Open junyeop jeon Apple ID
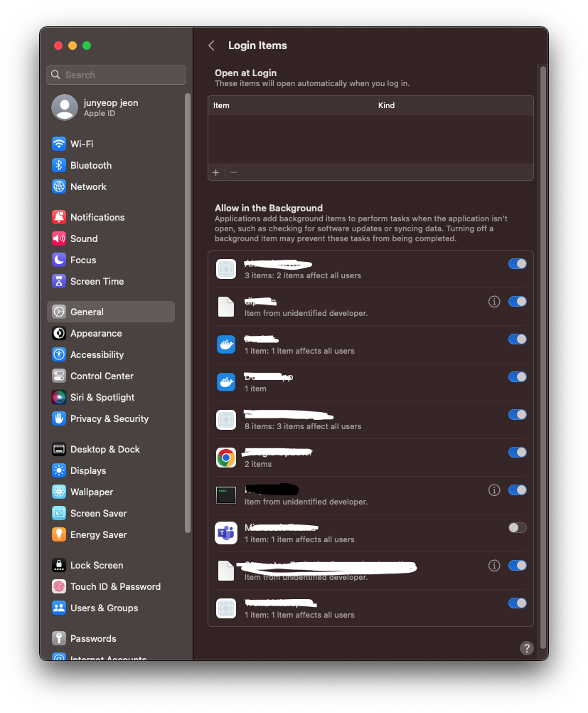The image size is (588, 713). (95, 107)
